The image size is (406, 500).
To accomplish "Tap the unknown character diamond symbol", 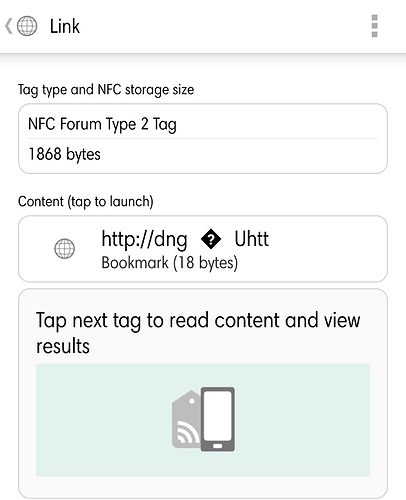I will pyautogui.click(x=211, y=239).
